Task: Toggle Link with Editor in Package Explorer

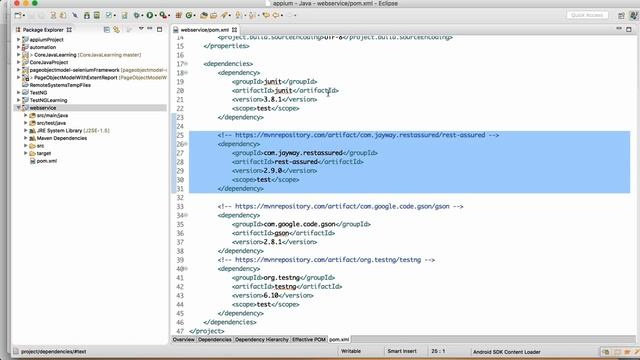Action: (117, 29)
